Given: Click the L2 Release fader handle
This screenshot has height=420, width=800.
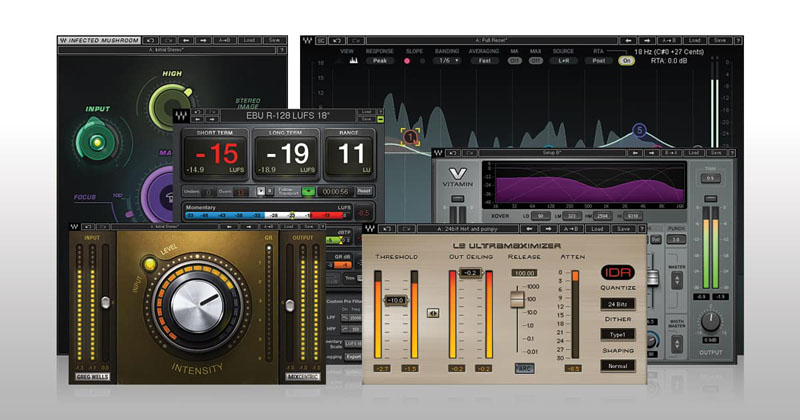Looking at the screenshot, I should [517, 299].
